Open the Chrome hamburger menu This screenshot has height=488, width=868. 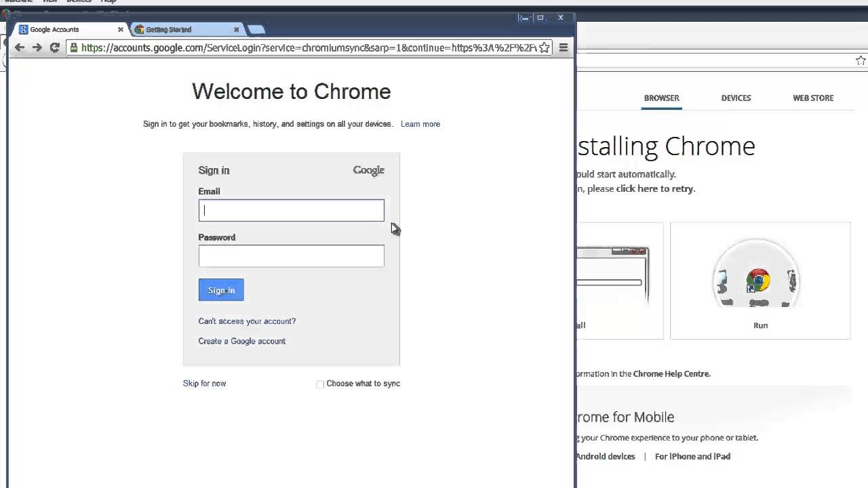pos(564,47)
